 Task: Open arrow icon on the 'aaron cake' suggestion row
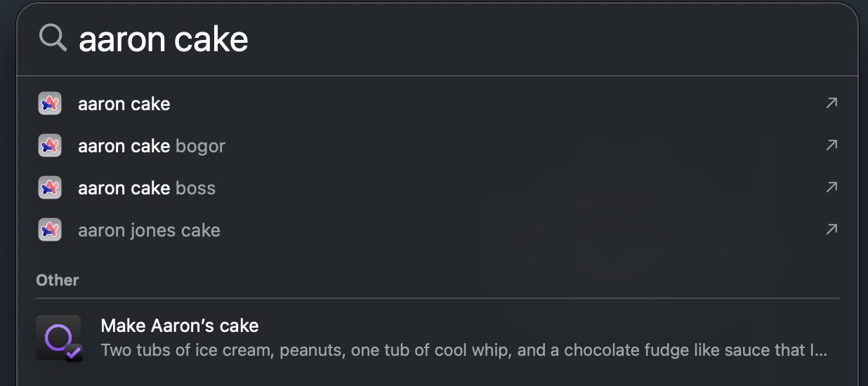[831, 103]
